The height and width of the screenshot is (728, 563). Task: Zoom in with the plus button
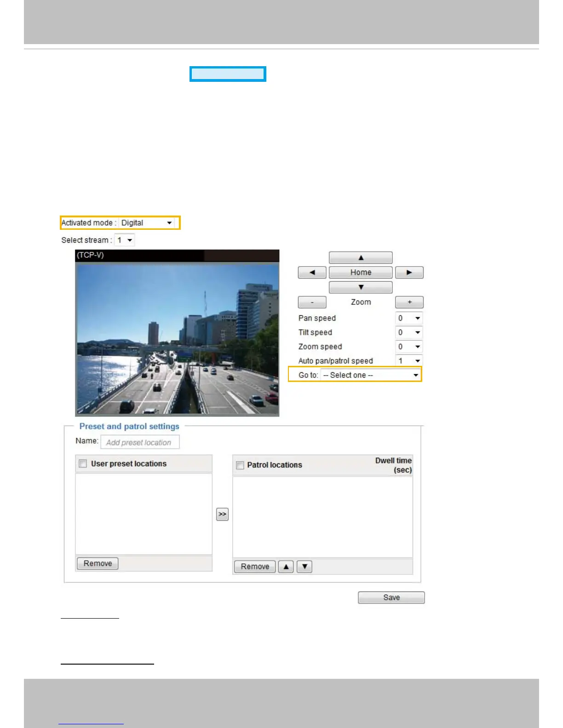(x=409, y=302)
